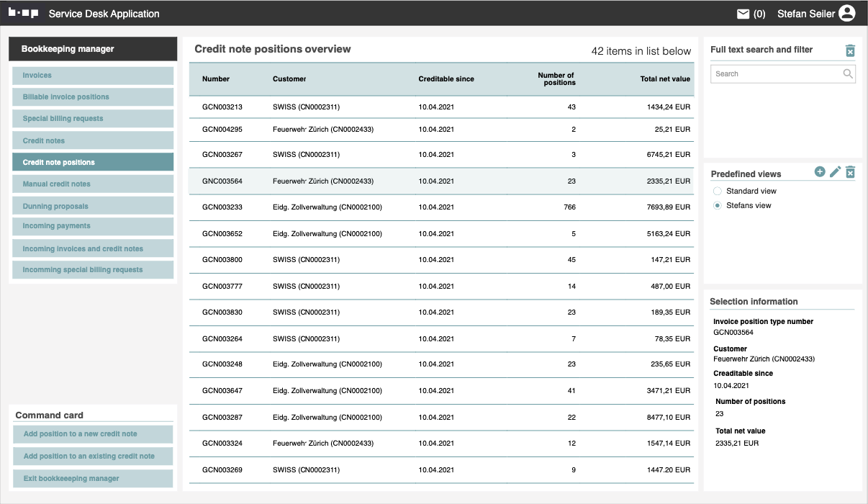Edit the predefined view pencil icon

(x=835, y=172)
